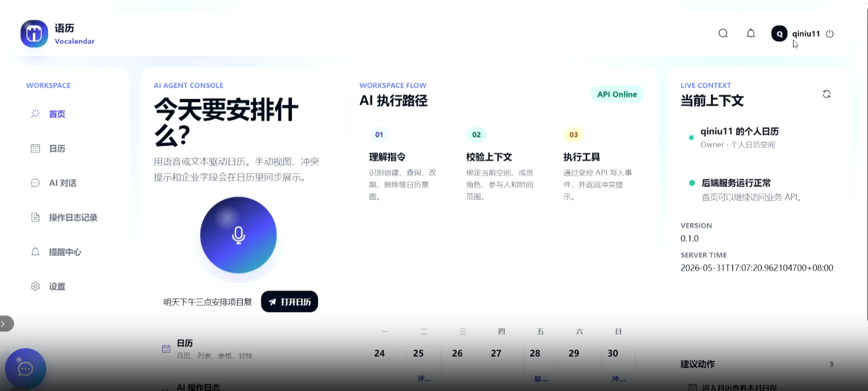The image size is (868, 391).
Task: Open the floating chat bubble widget
Action: (25, 369)
